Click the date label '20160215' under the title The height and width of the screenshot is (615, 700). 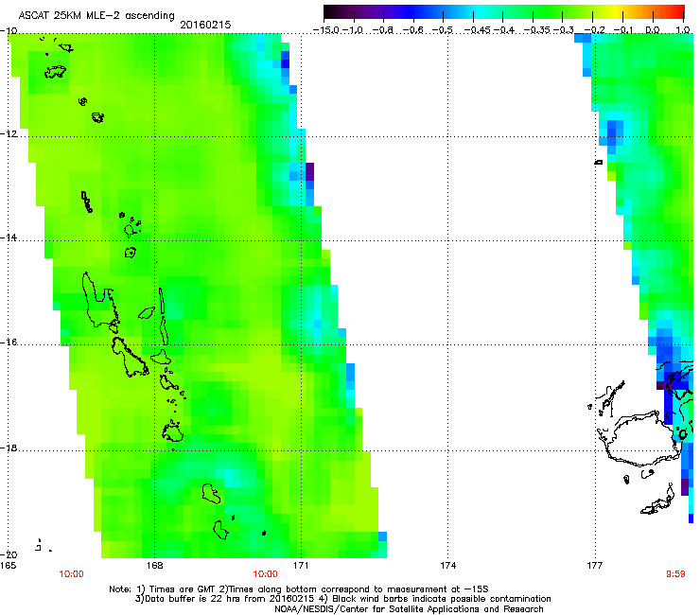[x=205, y=25]
